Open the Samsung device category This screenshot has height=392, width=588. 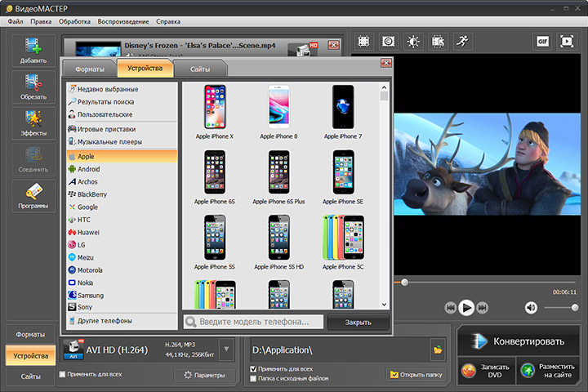[x=90, y=295]
